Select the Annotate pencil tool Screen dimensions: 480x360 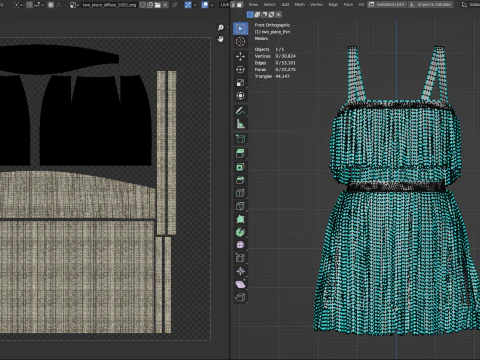(240, 111)
